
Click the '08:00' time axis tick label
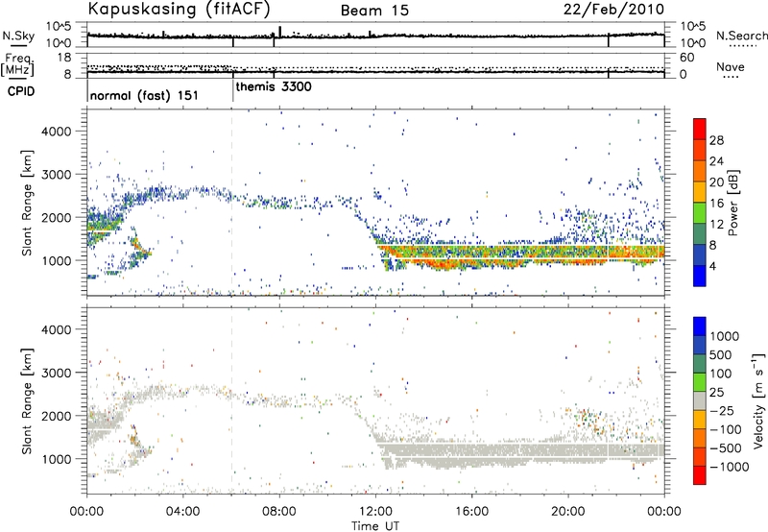click(x=279, y=512)
